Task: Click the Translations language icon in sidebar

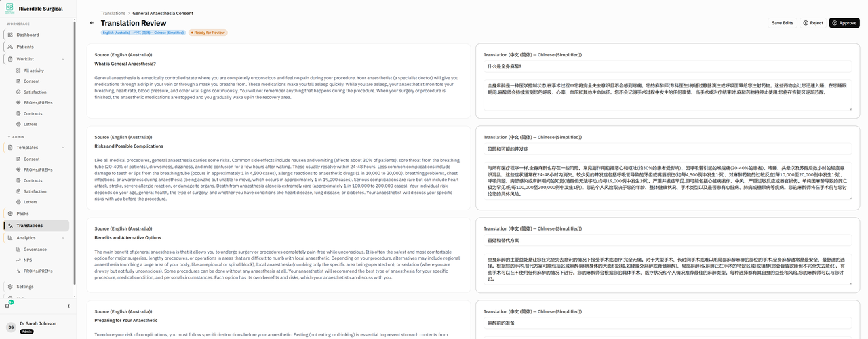Action: tap(10, 226)
